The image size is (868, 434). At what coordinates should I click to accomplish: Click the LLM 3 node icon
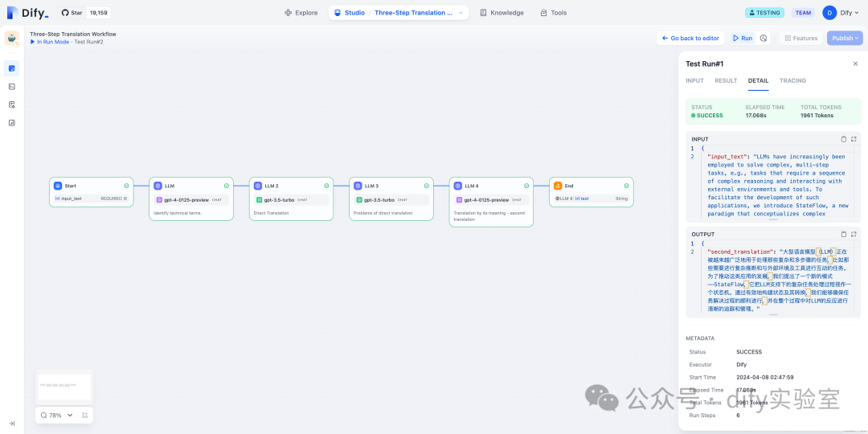358,186
